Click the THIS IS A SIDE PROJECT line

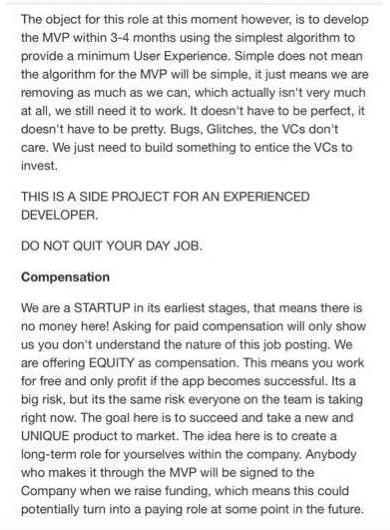(x=165, y=197)
